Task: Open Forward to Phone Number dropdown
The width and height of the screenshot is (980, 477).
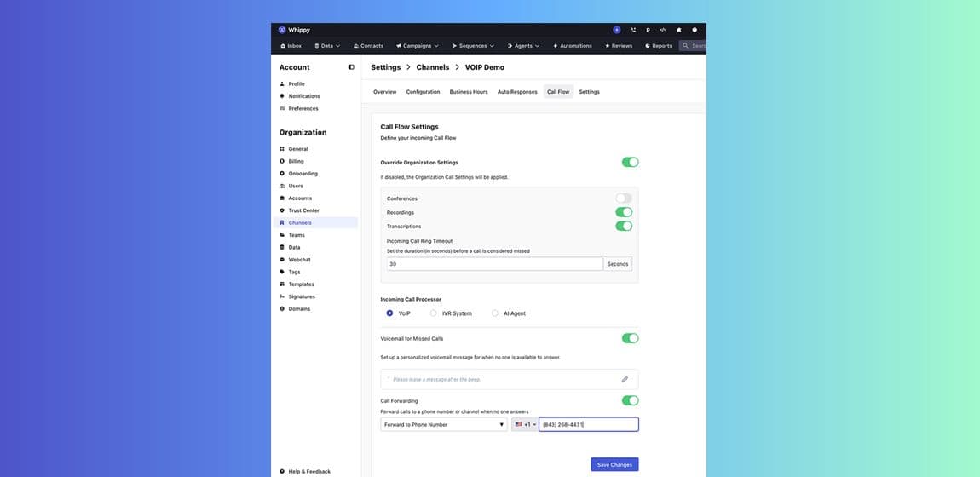Action: [444, 424]
